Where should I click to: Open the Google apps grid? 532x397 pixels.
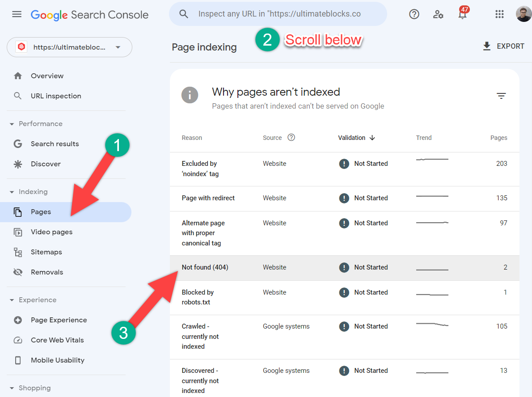click(x=499, y=14)
